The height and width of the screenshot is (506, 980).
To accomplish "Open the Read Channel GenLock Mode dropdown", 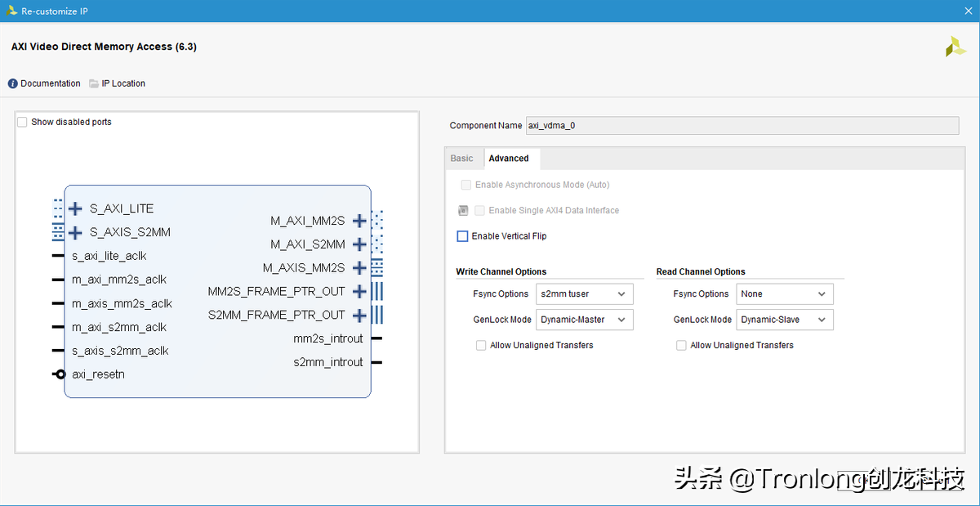I will click(x=784, y=320).
